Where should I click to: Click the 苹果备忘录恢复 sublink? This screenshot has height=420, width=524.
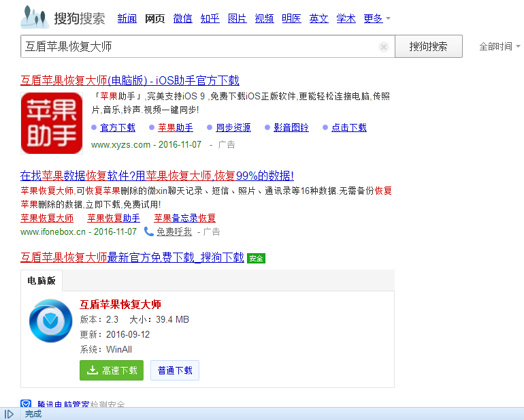(x=185, y=218)
